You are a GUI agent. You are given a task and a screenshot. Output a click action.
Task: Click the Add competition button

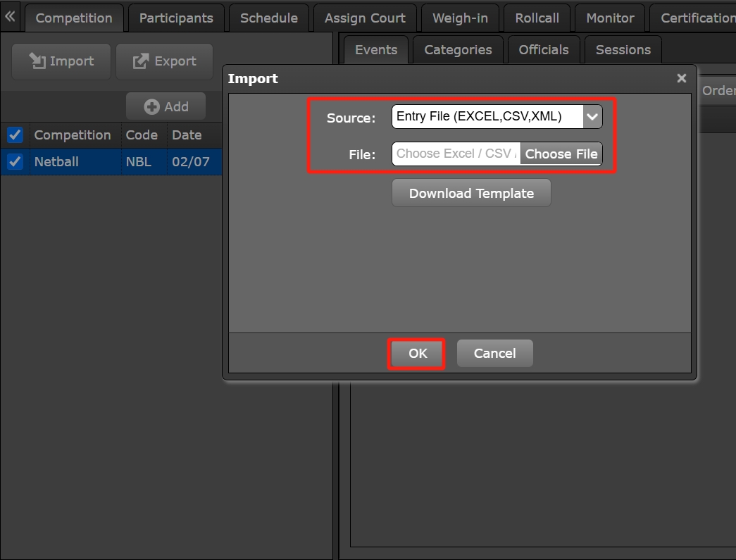tap(166, 106)
